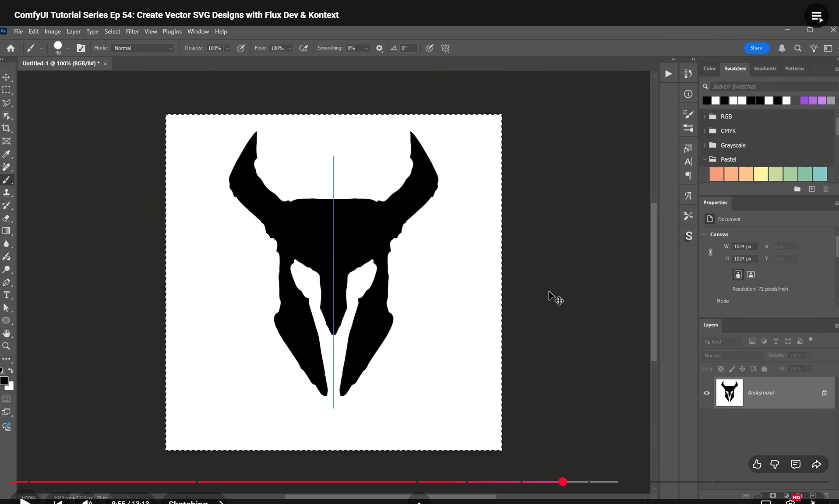Image resolution: width=839 pixels, height=504 pixels.
Task: Select the Horizontal Type tool
Action: click(7, 295)
